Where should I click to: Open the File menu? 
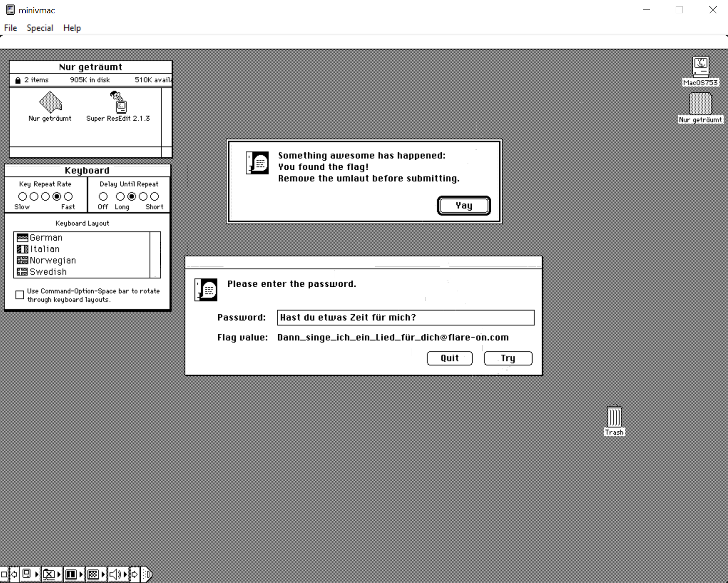tap(10, 28)
